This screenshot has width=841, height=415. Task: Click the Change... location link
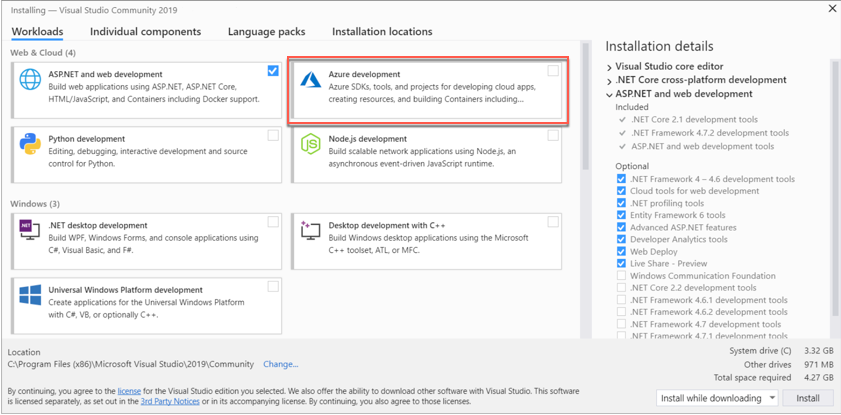(x=281, y=364)
